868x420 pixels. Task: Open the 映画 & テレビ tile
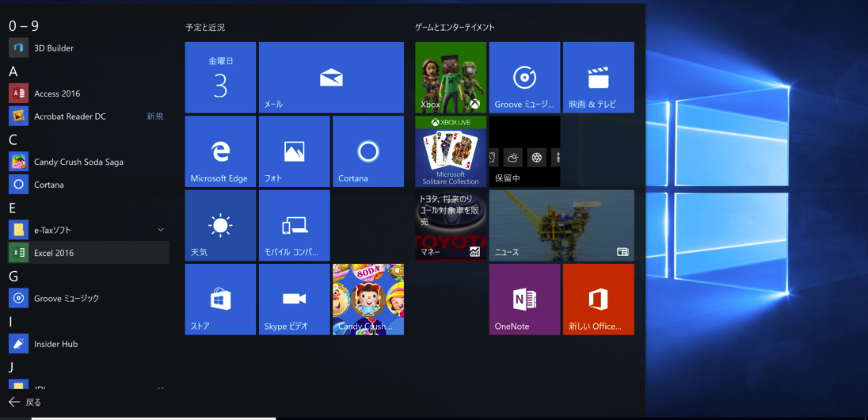tap(599, 78)
